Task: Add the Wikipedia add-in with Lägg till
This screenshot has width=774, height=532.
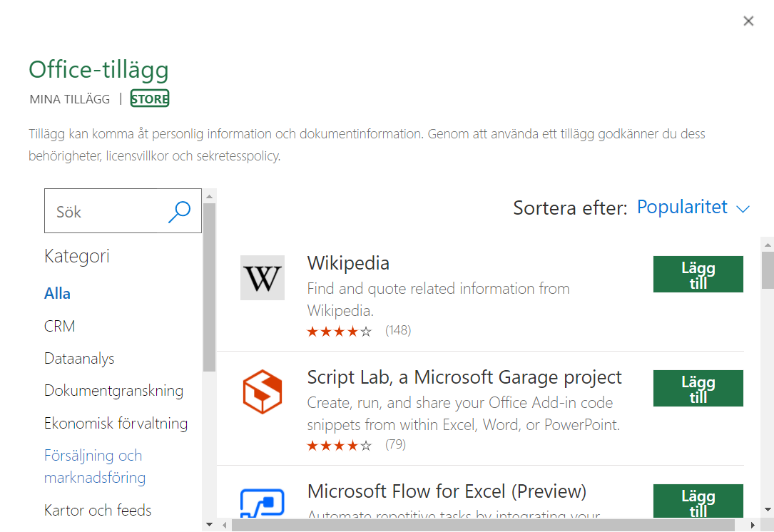Action: 698,274
